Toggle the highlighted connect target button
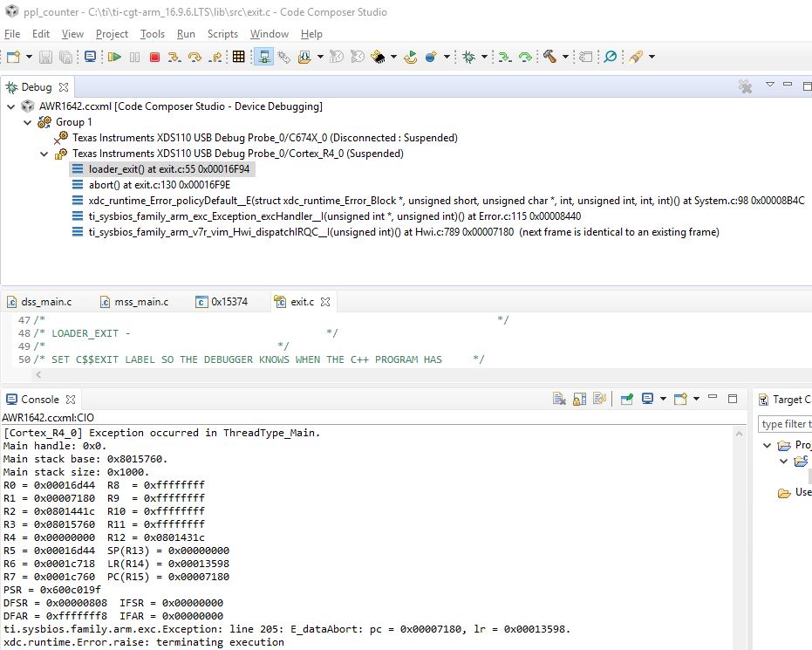Viewport: 812px width, 650px height. click(264, 57)
